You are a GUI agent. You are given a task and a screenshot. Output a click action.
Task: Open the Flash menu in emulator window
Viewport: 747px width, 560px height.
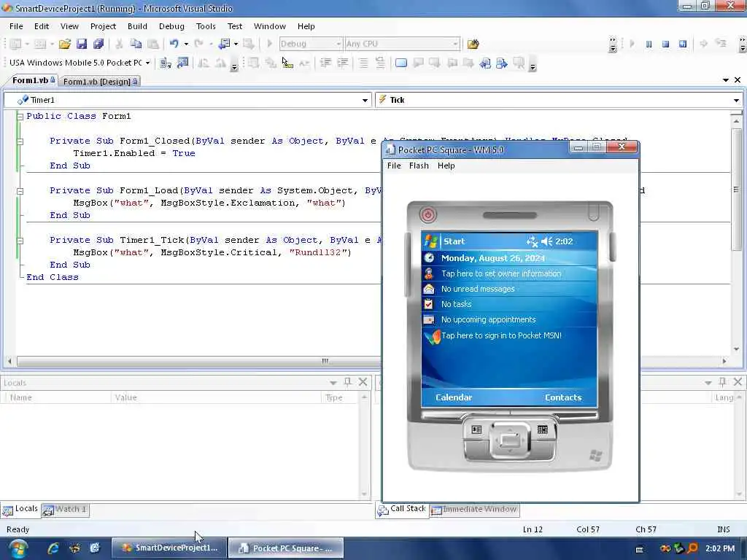click(419, 166)
